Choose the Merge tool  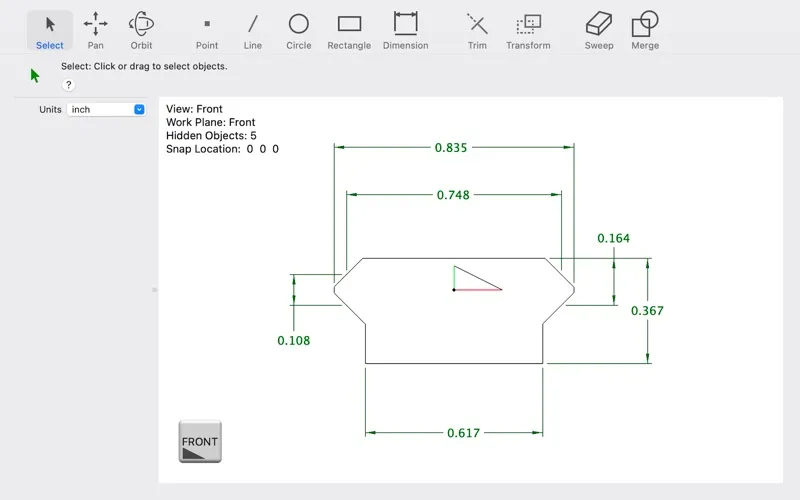tap(645, 31)
